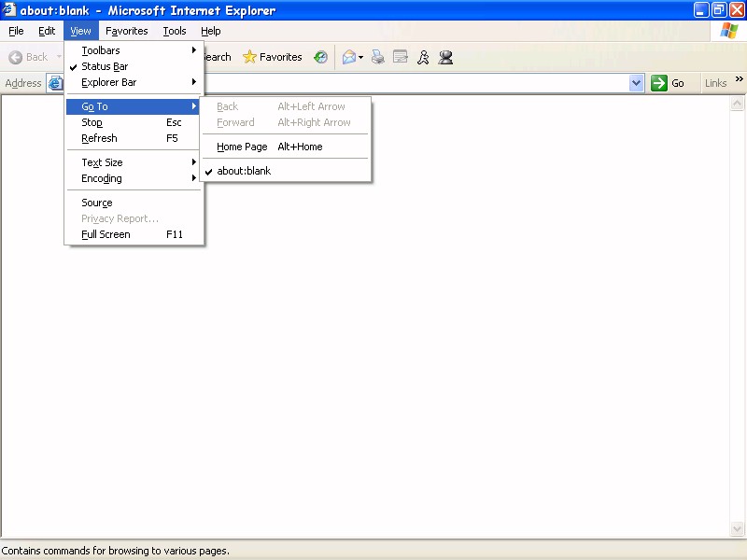The image size is (747, 560).
Task: Minimize the Internet Explorer window
Action: point(701,10)
